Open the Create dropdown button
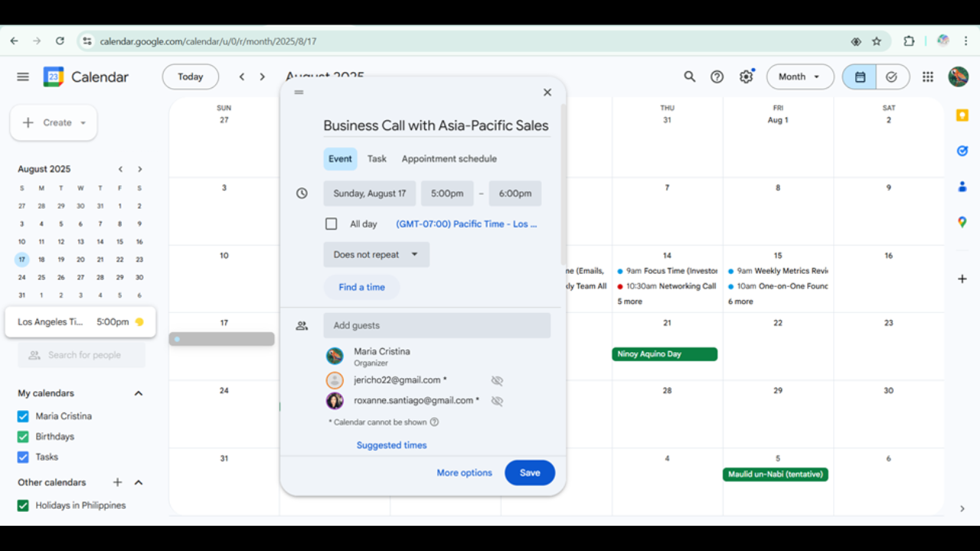 (x=54, y=122)
